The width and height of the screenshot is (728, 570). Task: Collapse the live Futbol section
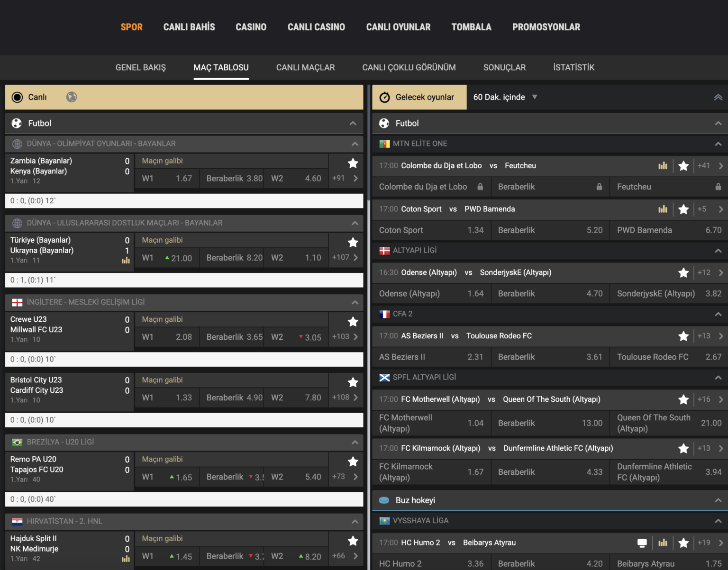[x=353, y=123]
